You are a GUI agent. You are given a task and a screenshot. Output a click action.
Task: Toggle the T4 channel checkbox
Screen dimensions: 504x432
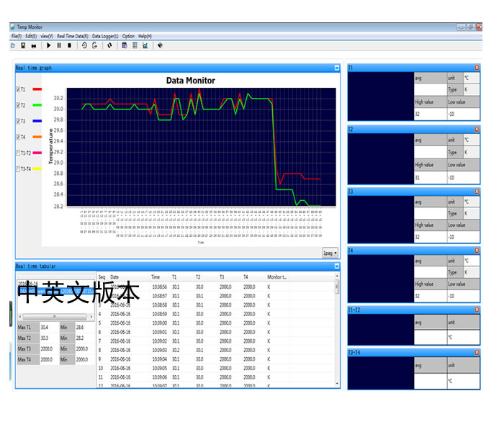tap(18, 137)
